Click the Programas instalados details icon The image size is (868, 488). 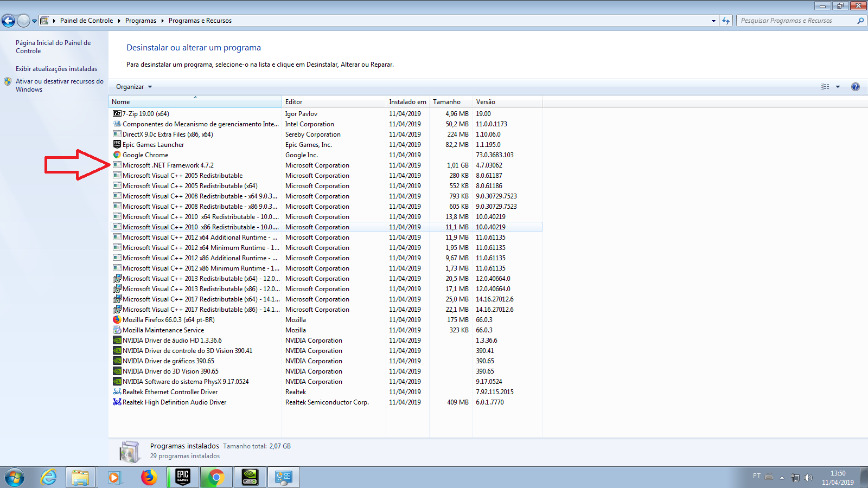[130, 451]
